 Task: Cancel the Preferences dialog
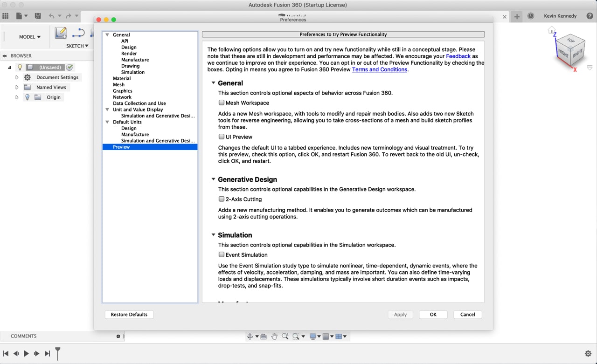pos(468,315)
